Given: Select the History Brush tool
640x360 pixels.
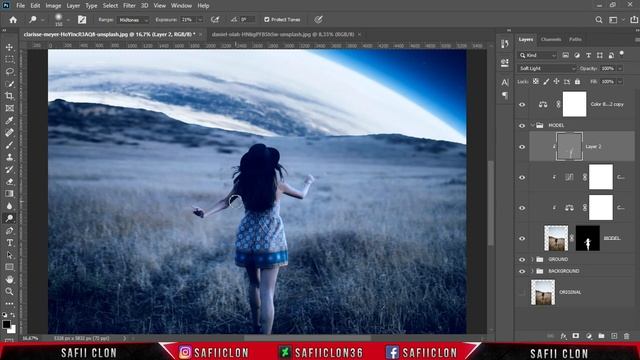Looking at the screenshot, I should pos(9,169).
